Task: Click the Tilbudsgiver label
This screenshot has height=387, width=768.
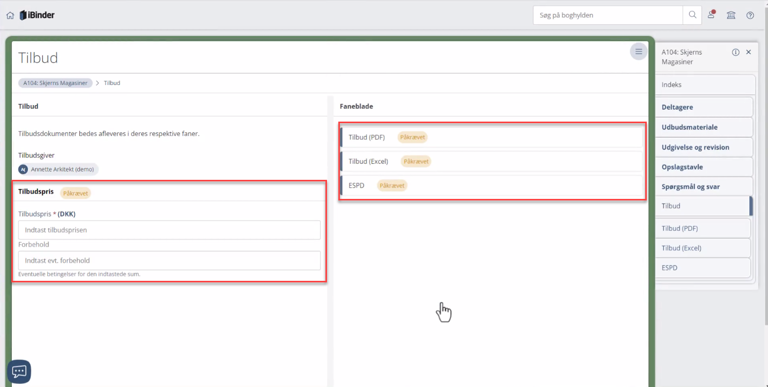Action: [x=36, y=155]
